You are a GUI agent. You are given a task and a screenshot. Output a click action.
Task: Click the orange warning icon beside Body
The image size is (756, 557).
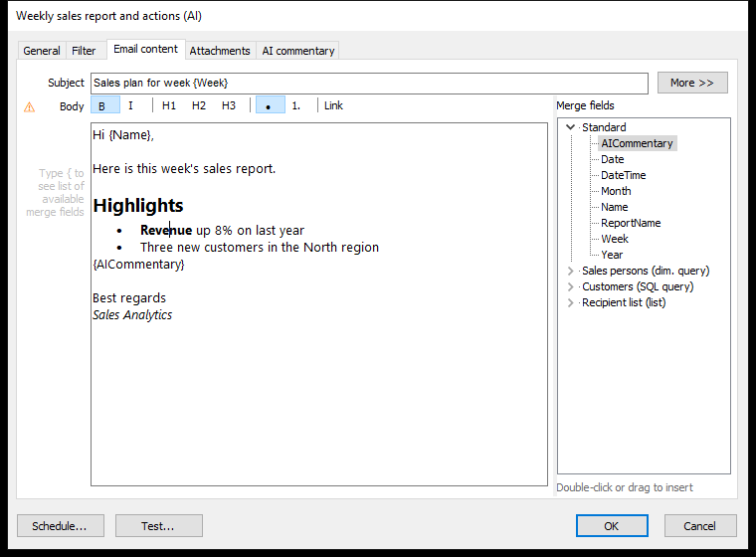pyautogui.click(x=30, y=107)
